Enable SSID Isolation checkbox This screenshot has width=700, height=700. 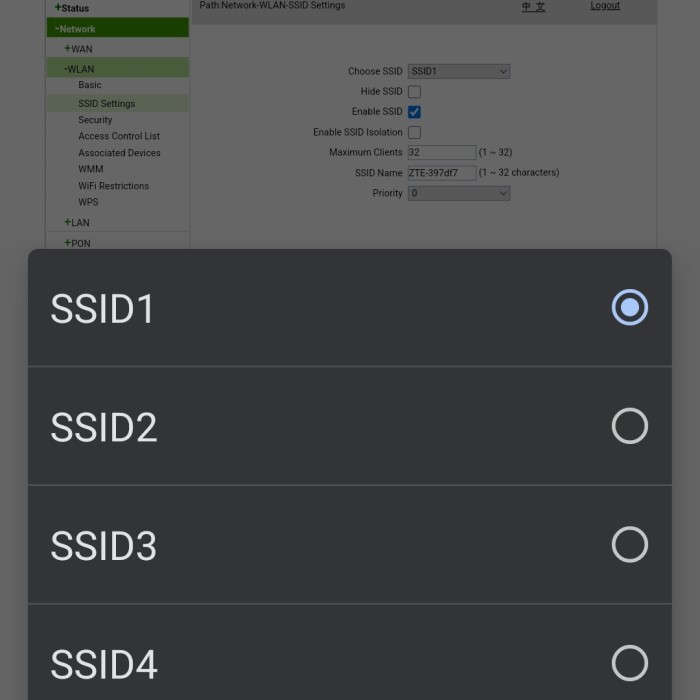pyautogui.click(x=414, y=132)
